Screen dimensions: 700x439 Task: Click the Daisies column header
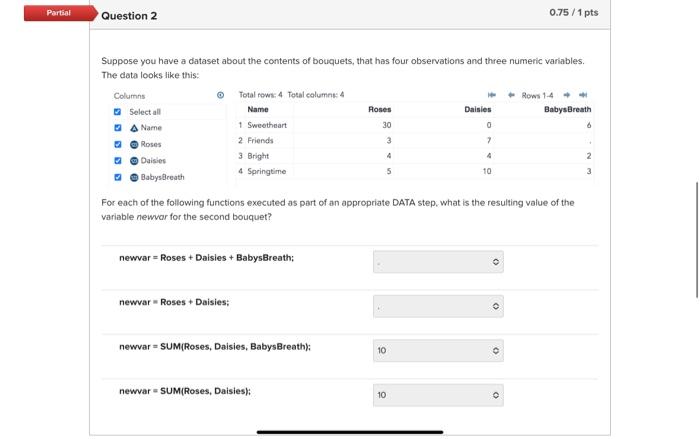(x=478, y=109)
